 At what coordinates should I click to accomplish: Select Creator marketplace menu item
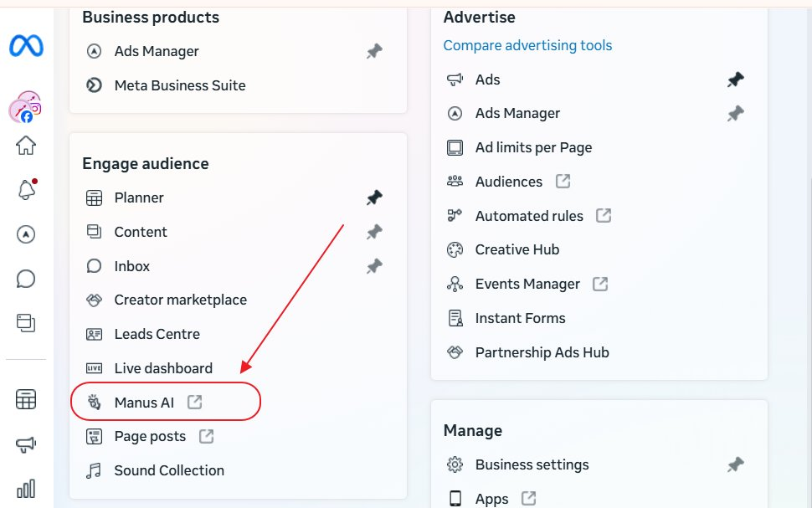tap(180, 300)
